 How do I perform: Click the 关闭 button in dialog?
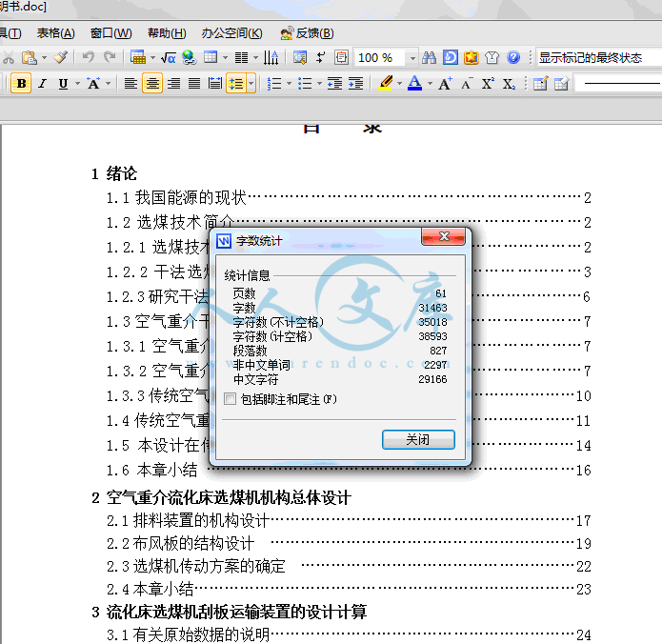(x=418, y=439)
